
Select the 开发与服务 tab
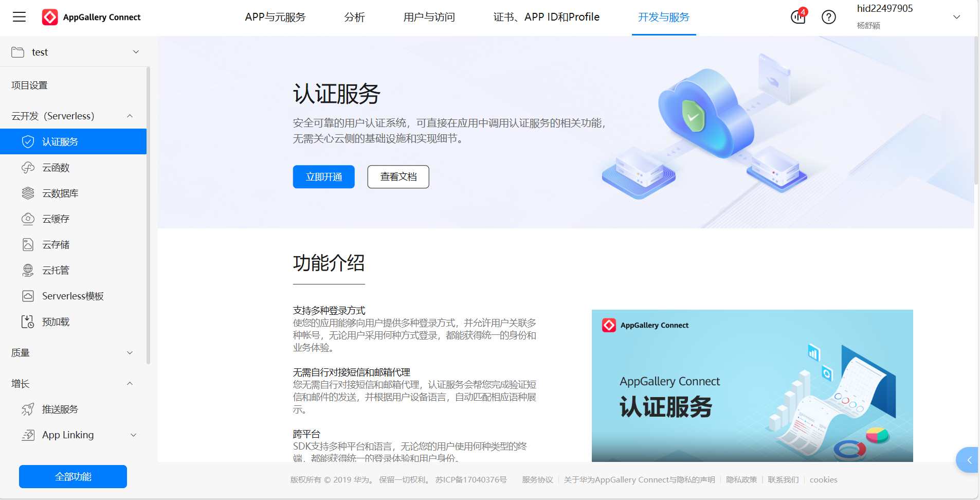(x=663, y=17)
